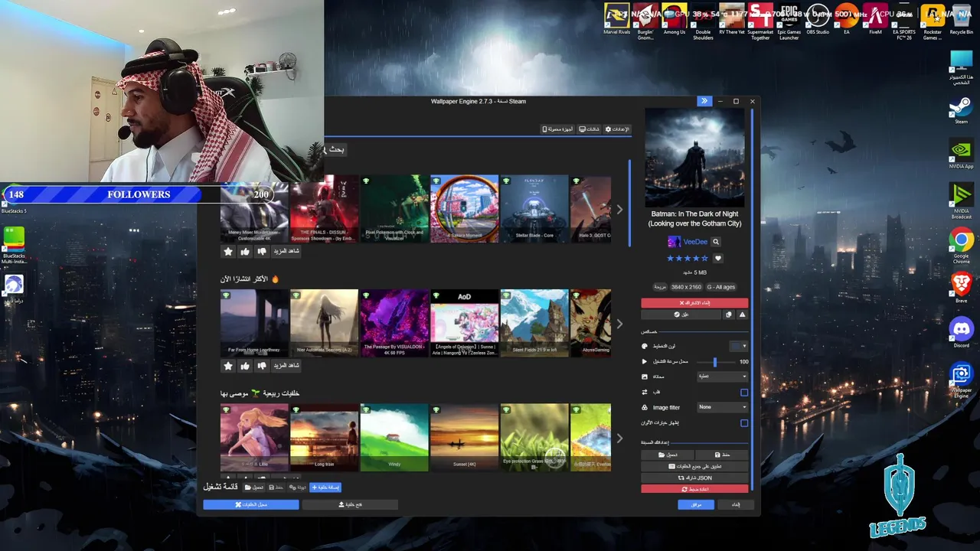Click the blue OK button in the dialog footer
980x551 pixels.
696,504
